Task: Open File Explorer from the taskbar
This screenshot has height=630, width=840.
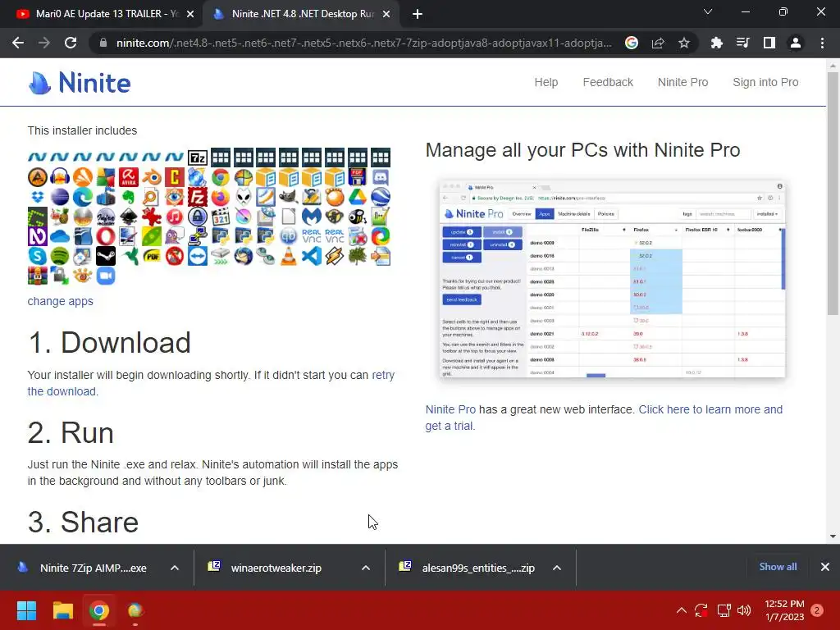Action: pyautogui.click(x=62, y=610)
